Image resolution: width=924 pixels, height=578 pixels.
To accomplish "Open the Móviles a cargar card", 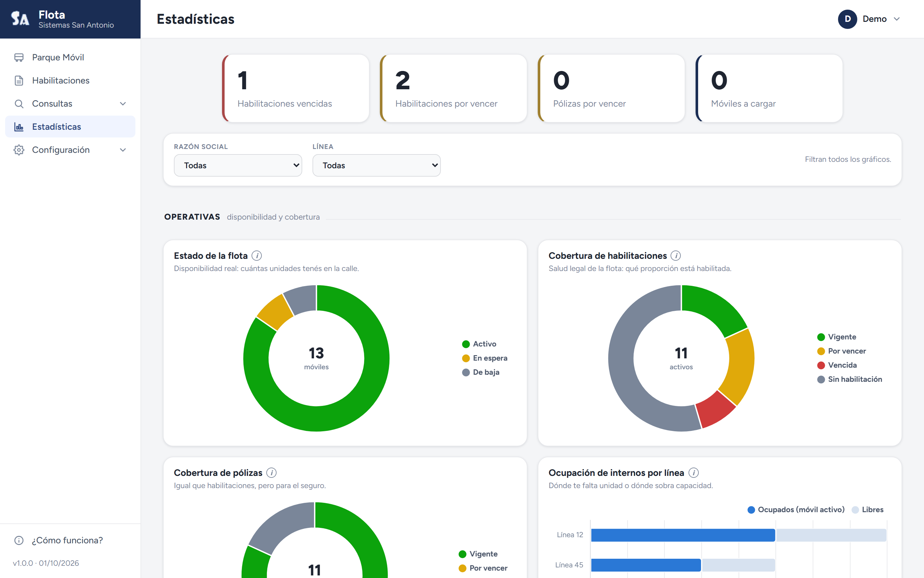I will tap(769, 88).
